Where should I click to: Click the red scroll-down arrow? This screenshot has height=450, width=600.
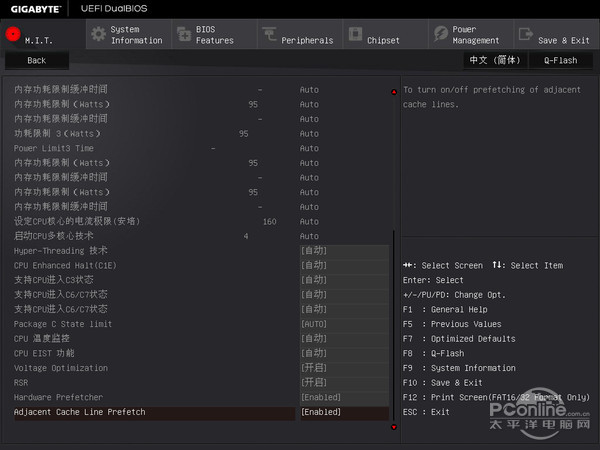click(x=394, y=426)
